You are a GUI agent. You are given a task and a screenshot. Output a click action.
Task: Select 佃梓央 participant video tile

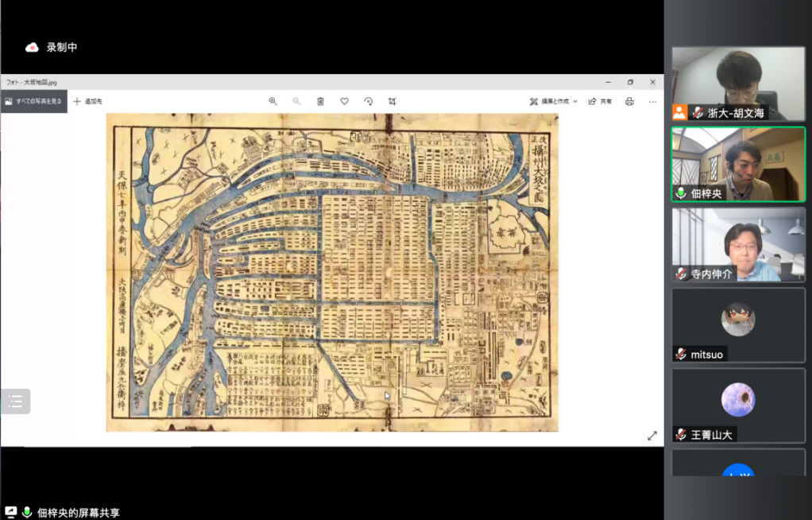point(738,165)
